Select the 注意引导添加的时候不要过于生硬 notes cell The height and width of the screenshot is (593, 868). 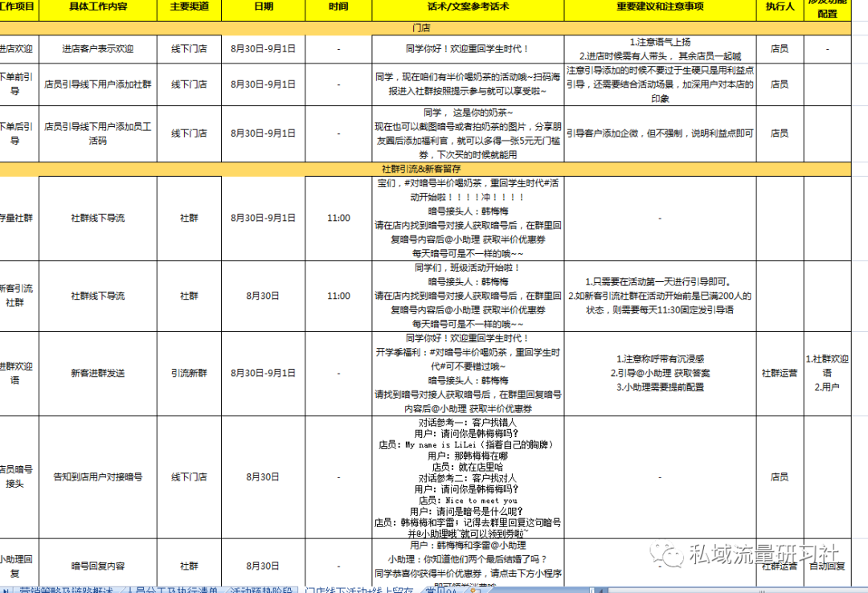[x=661, y=84]
